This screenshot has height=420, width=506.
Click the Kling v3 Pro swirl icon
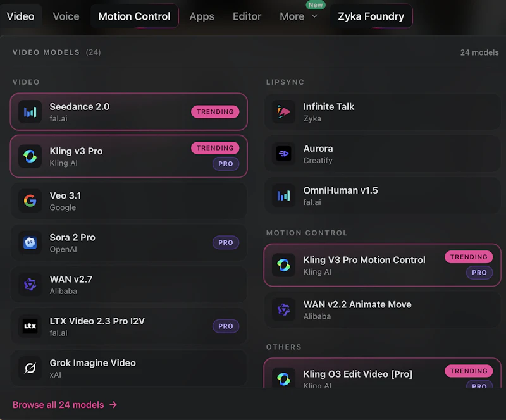pos(30,156)
